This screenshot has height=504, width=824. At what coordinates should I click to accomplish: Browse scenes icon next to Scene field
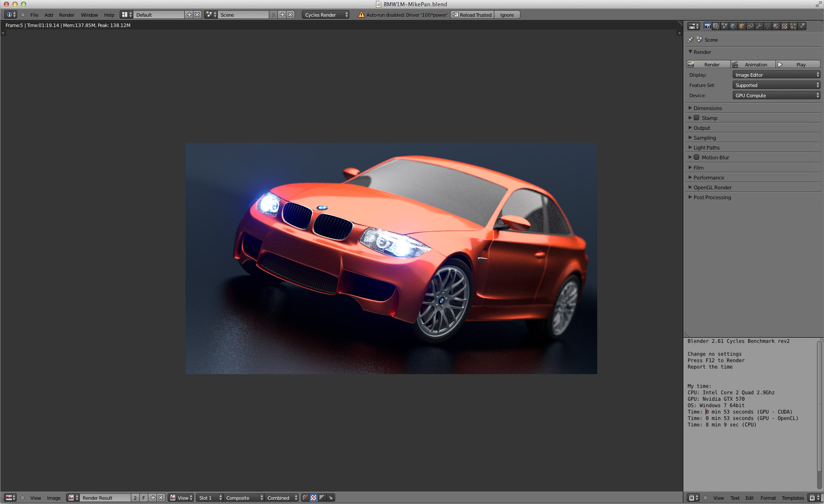[211, 15]
